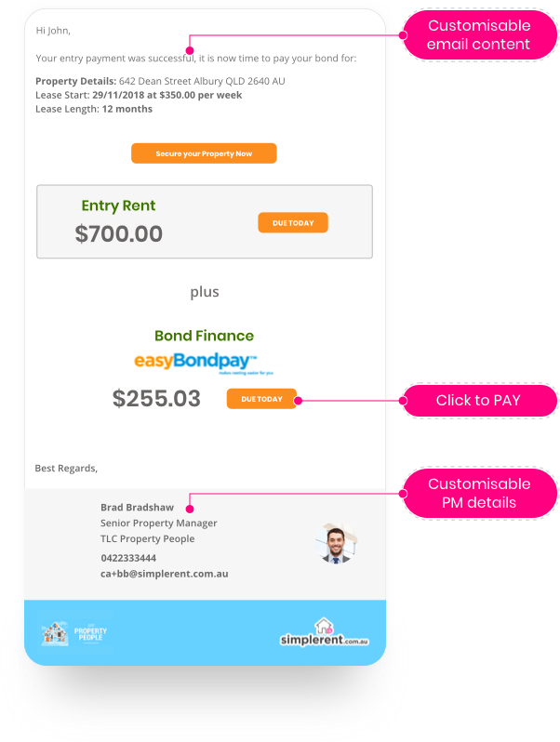Click the pink dot on DUE TODAY bond button

299,401
